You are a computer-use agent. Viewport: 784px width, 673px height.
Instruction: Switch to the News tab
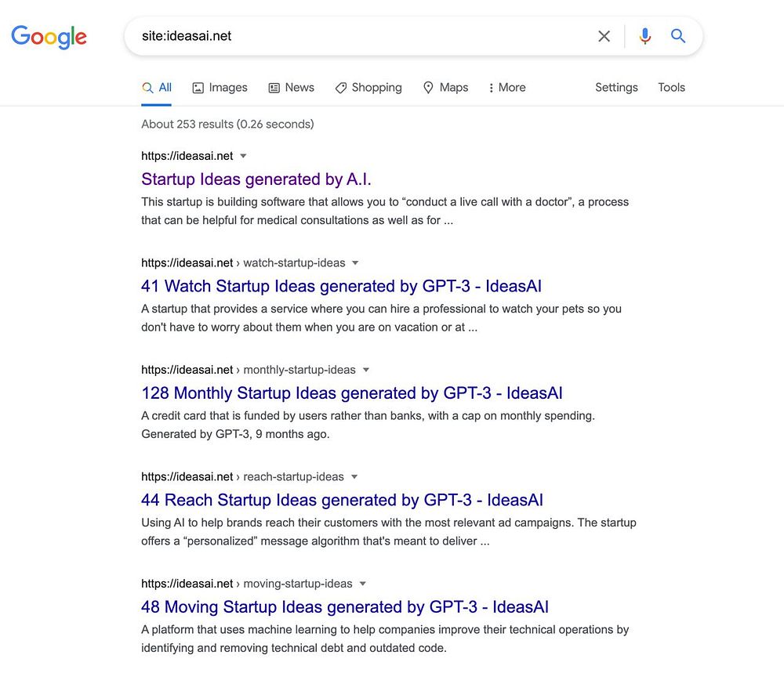(x=292, y=88)
